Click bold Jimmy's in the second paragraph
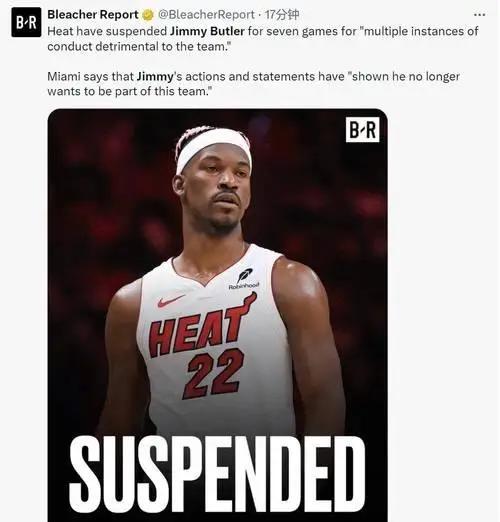This screenshot has height=522, width=500. coord(159,77)
